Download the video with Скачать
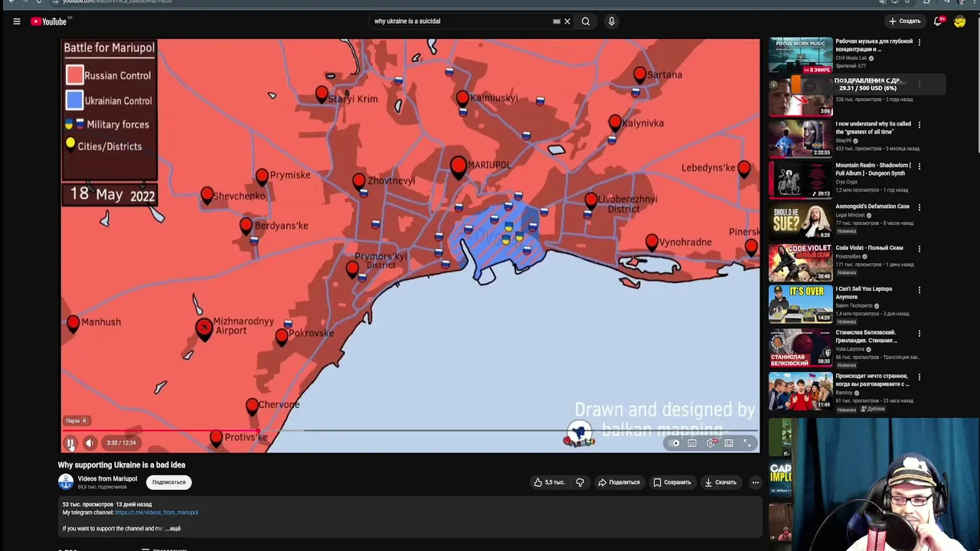 pyautogui.click(x=720, y=482)
